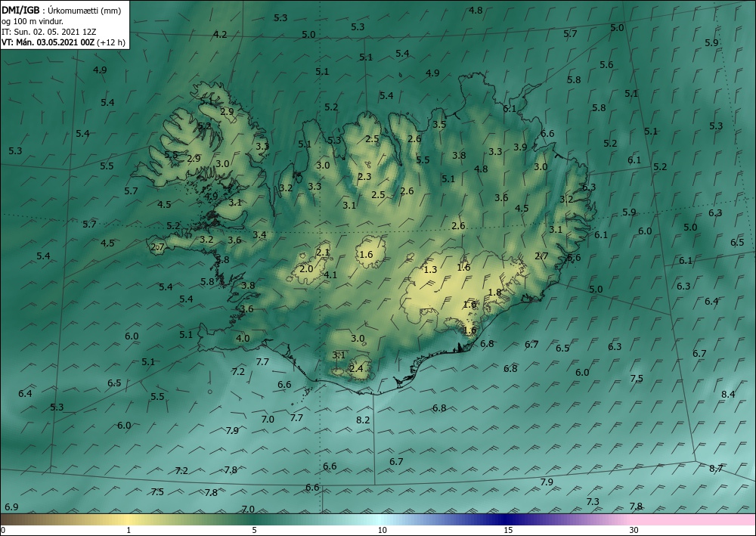Viewport: 756px width, 536px height.
Task: Click the 8.7 value on the map
Action: [716, 468]
